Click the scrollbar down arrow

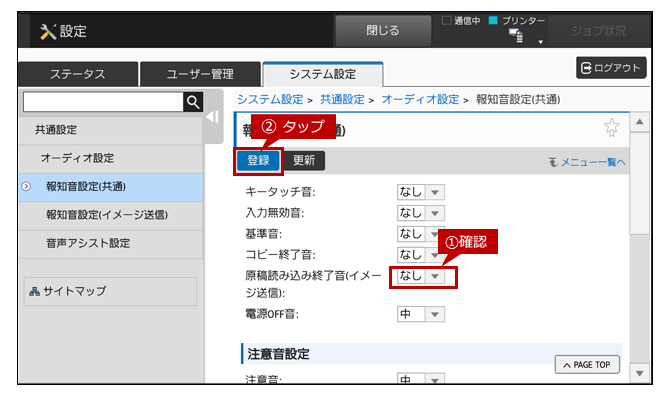tap(639, 373)
